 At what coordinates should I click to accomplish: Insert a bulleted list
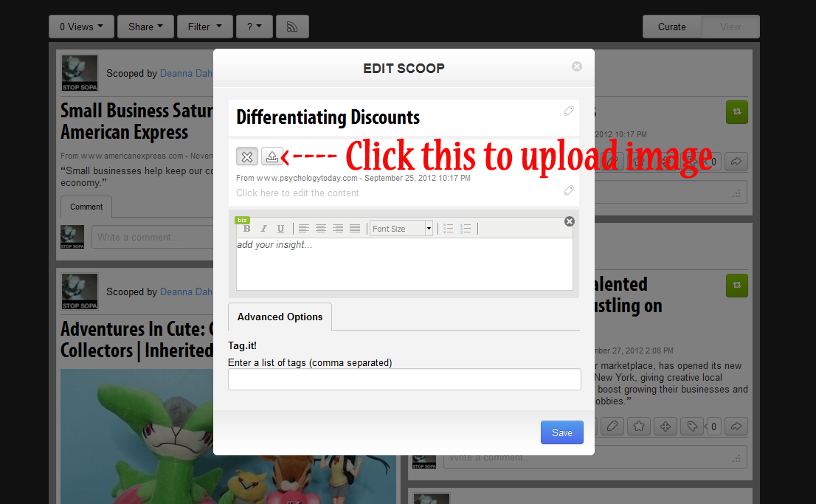tap(448, 229)
